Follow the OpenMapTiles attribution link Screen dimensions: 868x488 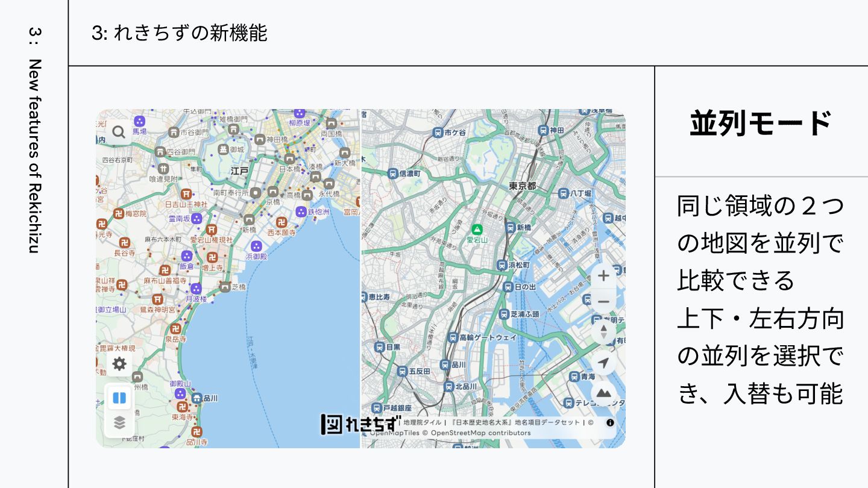(x=394, y=433)
